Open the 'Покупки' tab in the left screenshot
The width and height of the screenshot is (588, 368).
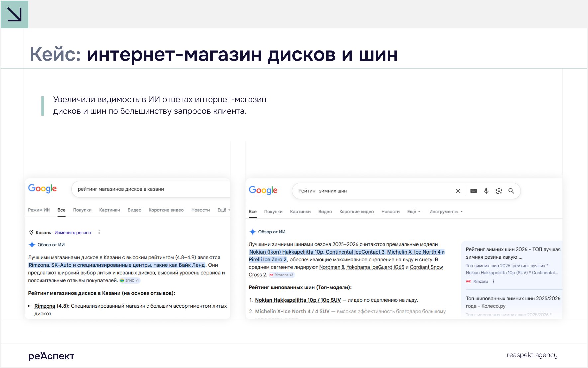pyautogui.click(x=82, y=210)
